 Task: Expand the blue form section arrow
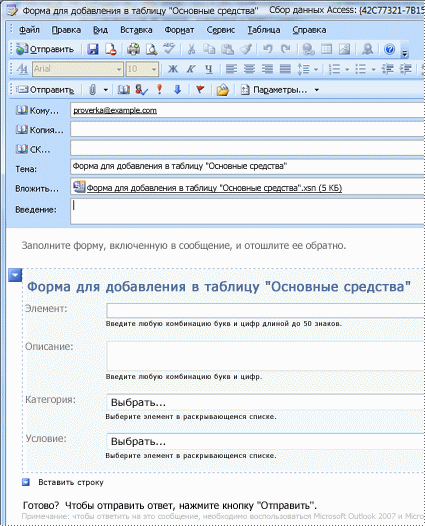click(15, 275)
